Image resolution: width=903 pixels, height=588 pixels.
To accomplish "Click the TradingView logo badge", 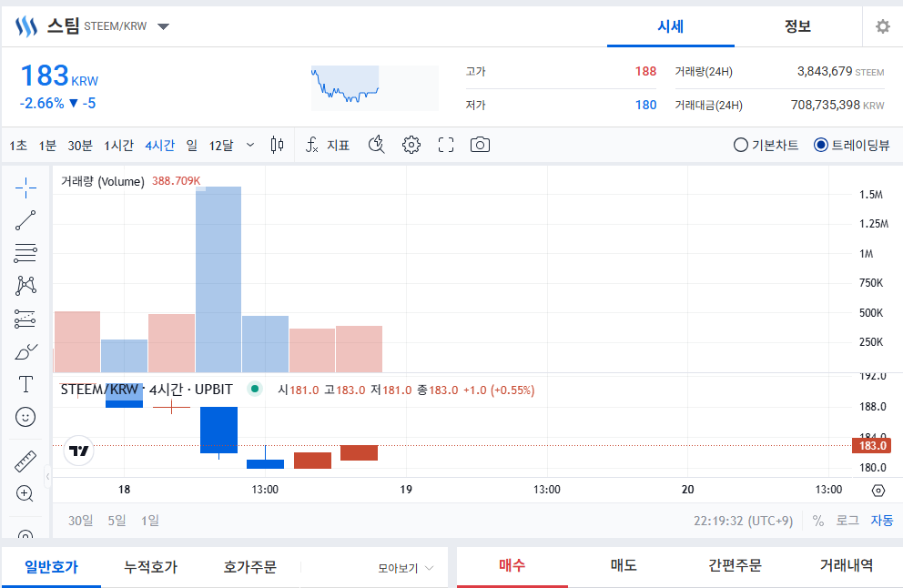I will point(78,451).
